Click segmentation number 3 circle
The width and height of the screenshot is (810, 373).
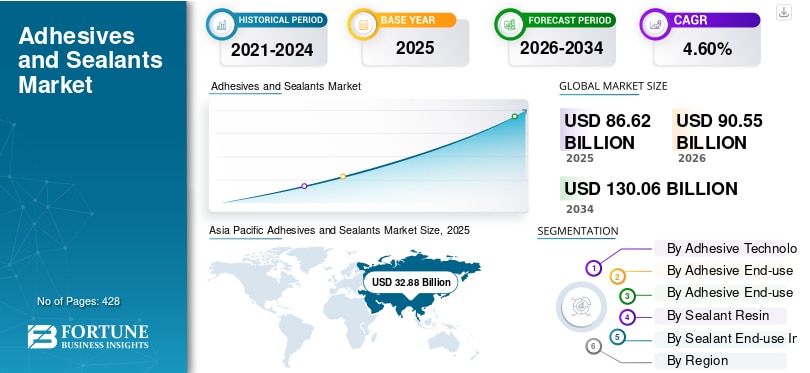(627, 296)
